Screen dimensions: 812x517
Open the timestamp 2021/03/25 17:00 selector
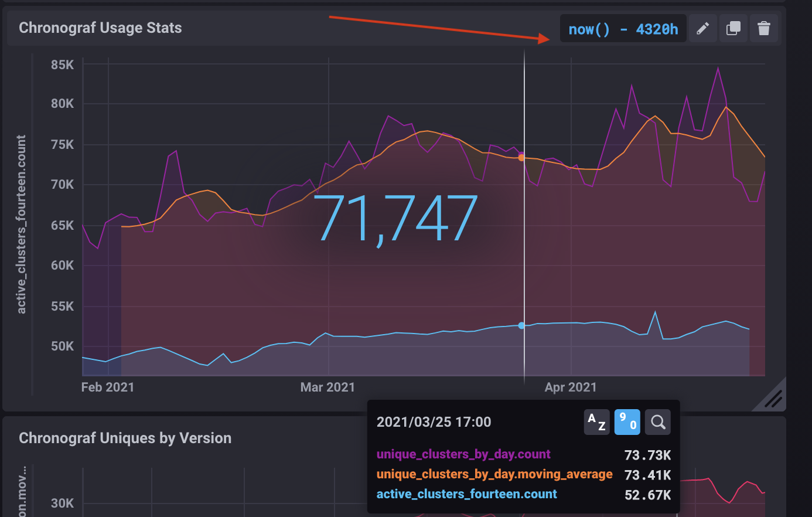coord(432,422)
